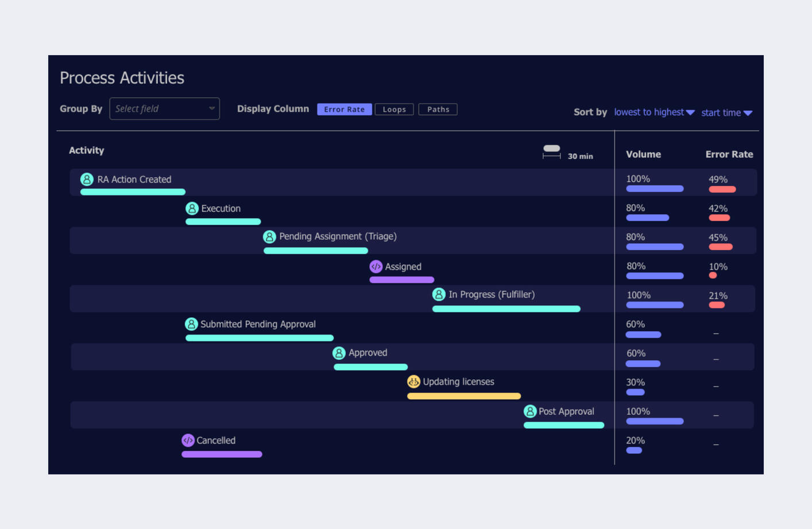Enable the Paths display column
Image resolution: width=812 pixels, height=529 pixels.
point(438,109)
